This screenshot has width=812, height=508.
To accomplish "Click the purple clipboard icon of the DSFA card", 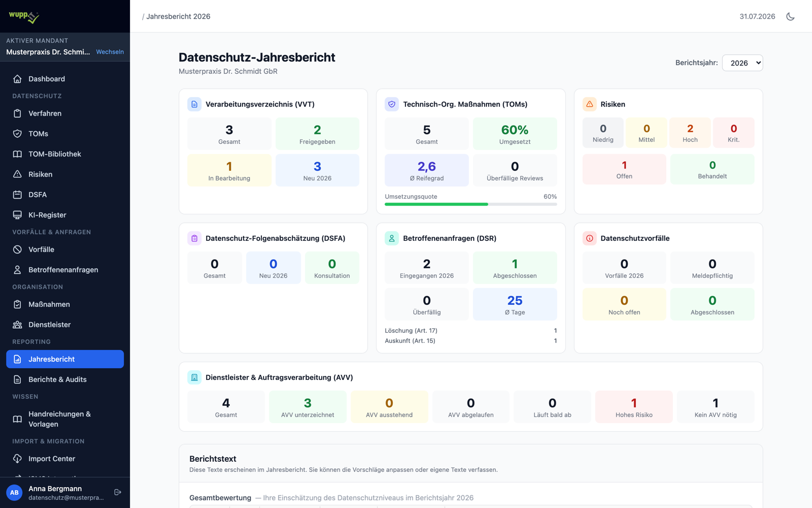I will (194, 238).
